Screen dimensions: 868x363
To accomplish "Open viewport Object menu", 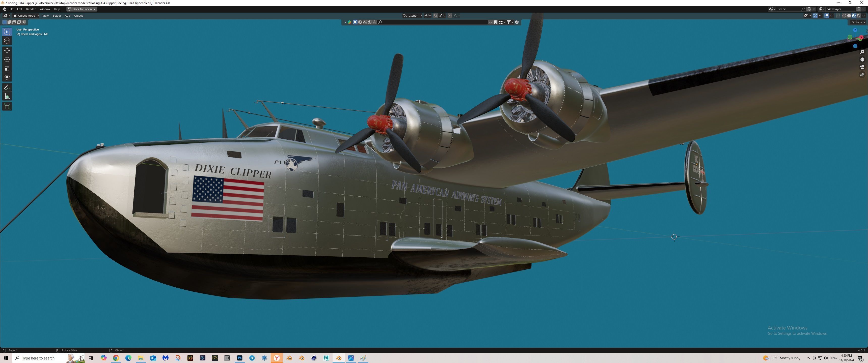I will click(x=78, y=15).
